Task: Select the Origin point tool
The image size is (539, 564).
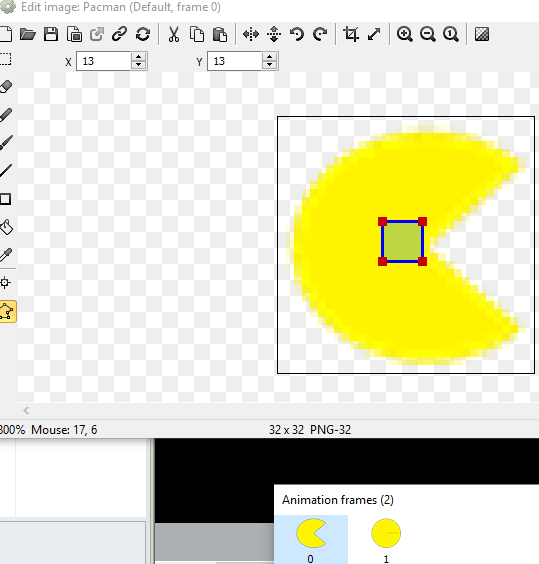Action: pyautogui.click(x=5, y=283)
